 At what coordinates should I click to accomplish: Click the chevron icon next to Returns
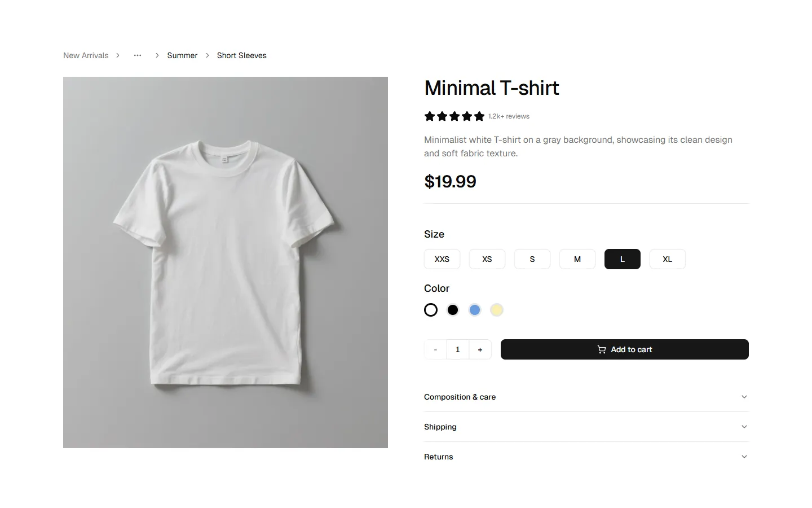coord(744,456)
